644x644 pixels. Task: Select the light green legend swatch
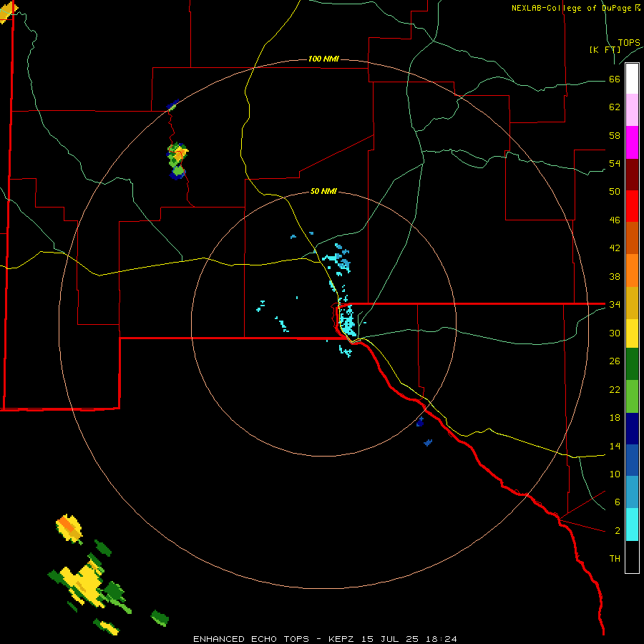[x=632, y=396]
